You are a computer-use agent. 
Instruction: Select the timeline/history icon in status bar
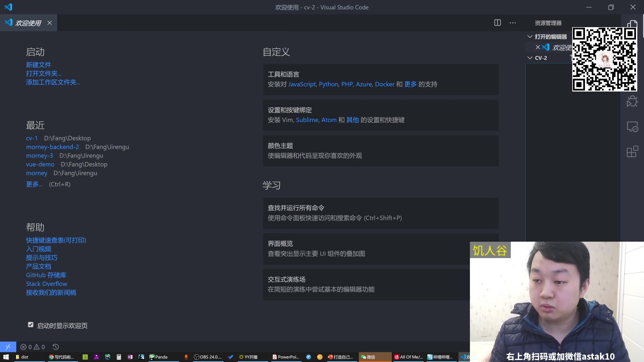55,347
